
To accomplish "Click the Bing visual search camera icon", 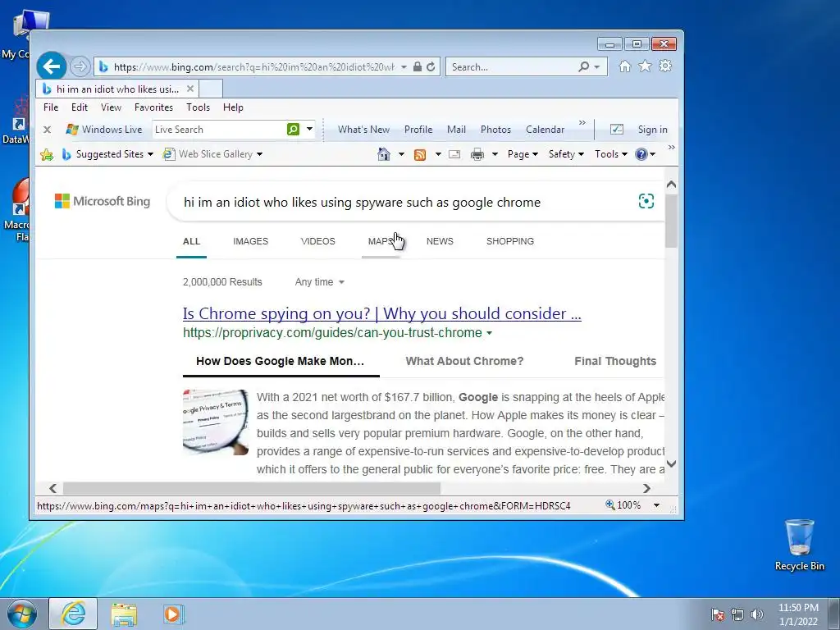I will point(646,202).
